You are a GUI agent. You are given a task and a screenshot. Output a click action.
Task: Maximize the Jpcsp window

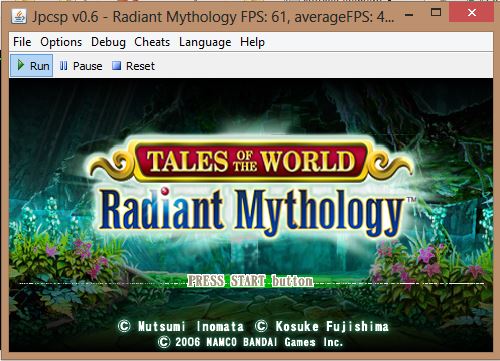coord(436,13)
